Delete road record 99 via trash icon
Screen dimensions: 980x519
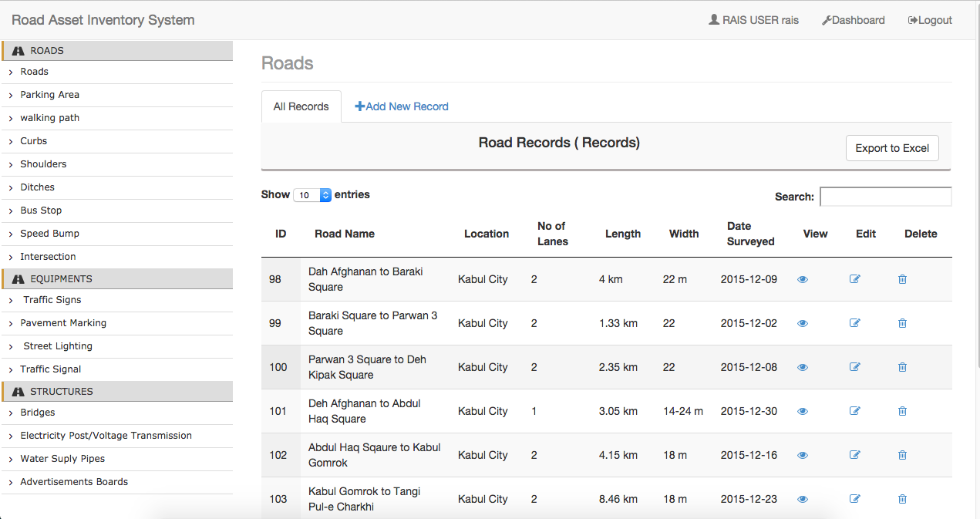tap(902, 323)
